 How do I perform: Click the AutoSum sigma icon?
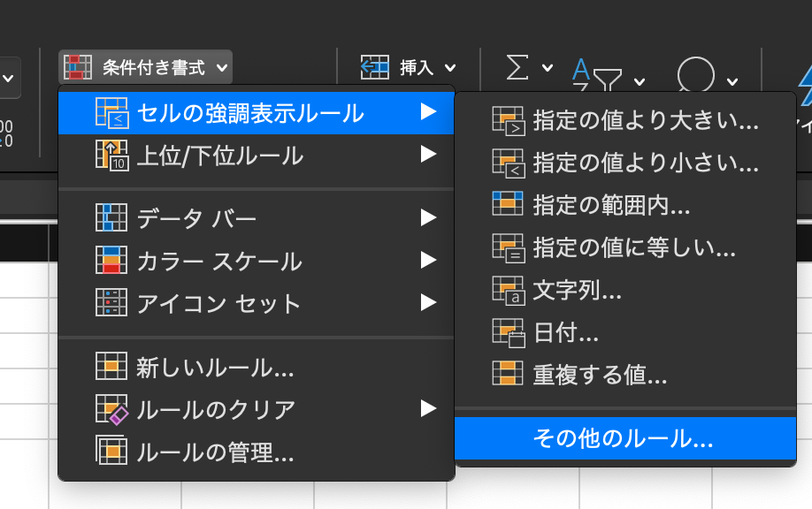[x=517, y=67]
